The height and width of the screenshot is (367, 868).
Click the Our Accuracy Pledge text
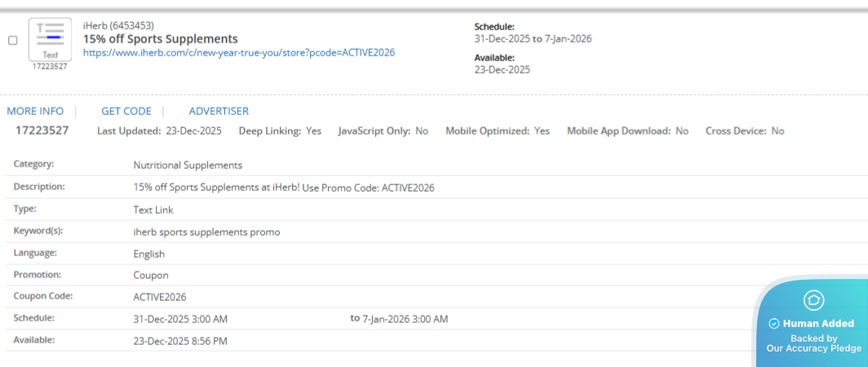[x=813, y=348]
